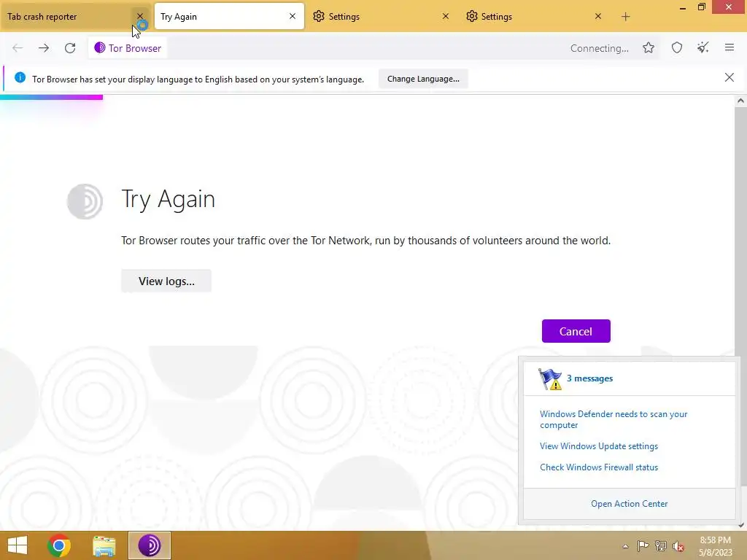Close the first Settings tab
This screenshot has width=747, height=560.
(446, 16)
